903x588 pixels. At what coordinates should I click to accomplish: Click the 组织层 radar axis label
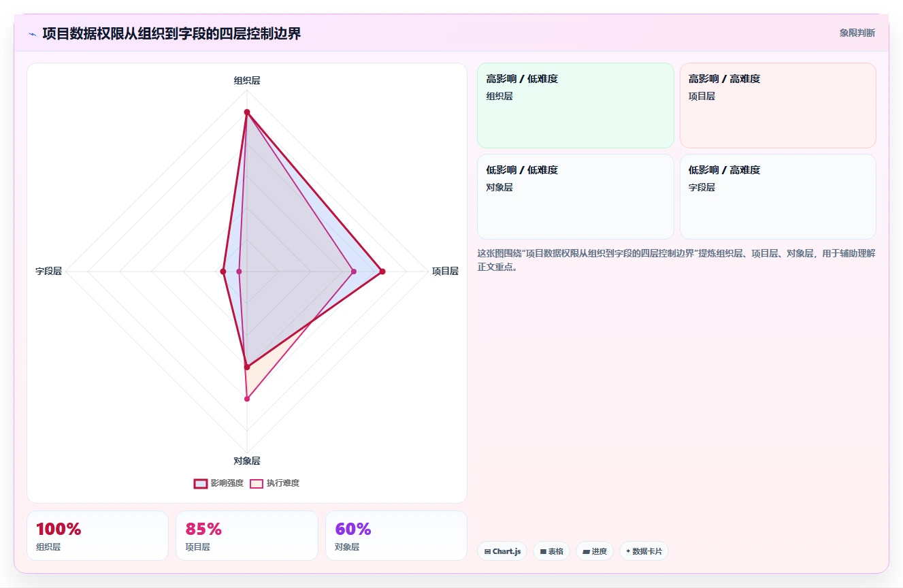click(x=247, y=80)
